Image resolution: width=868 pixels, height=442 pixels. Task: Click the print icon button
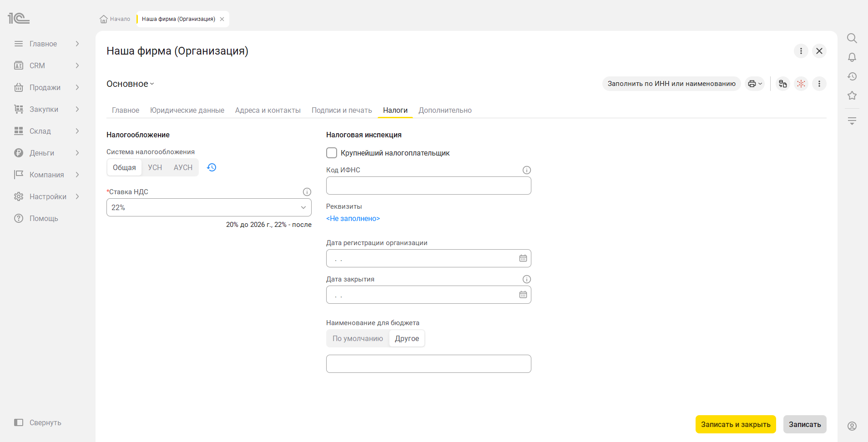point(755,84)
